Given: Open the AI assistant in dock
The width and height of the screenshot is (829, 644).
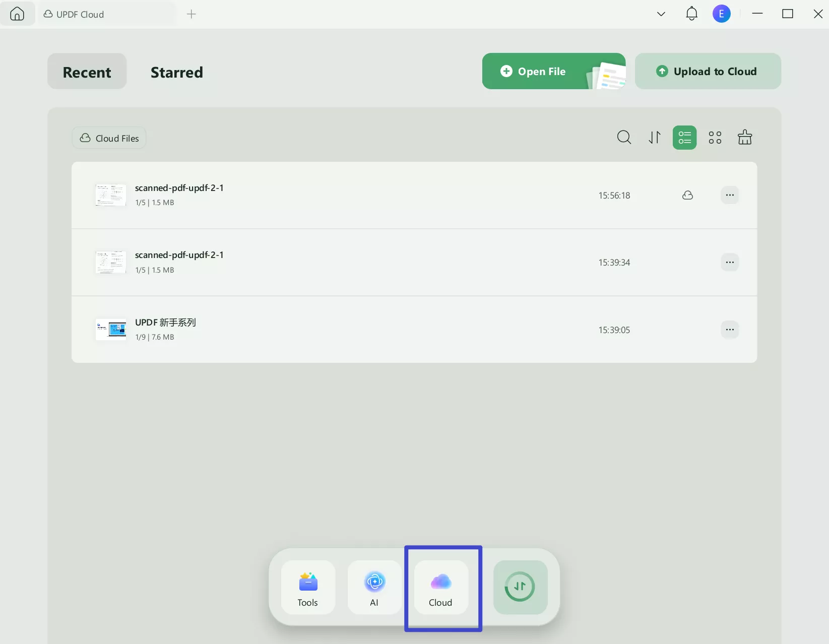Looking at the screenshot, I should [374, 587].
